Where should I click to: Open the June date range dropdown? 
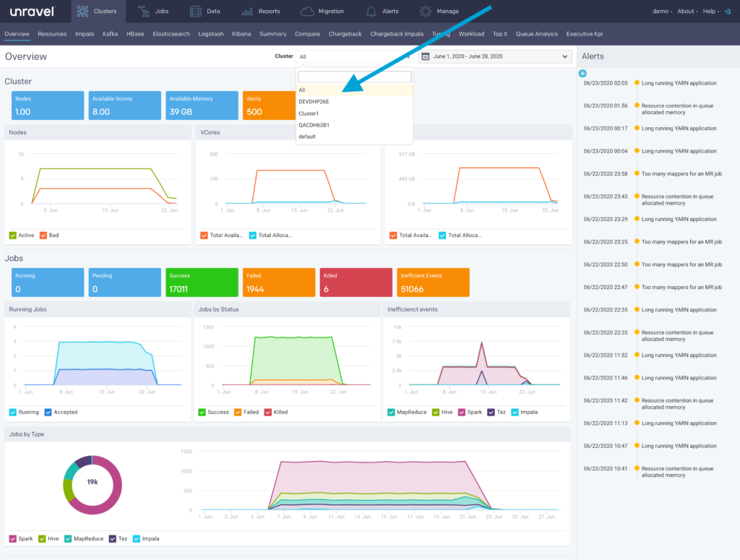(494, 56)
